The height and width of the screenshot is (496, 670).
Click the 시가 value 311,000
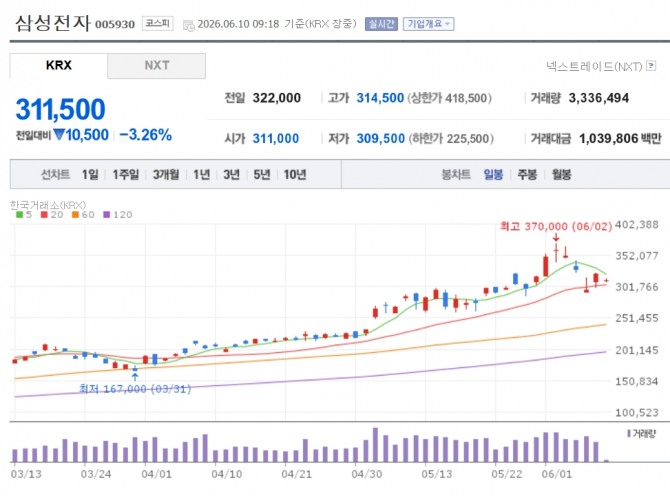click(x=276, y=138)
